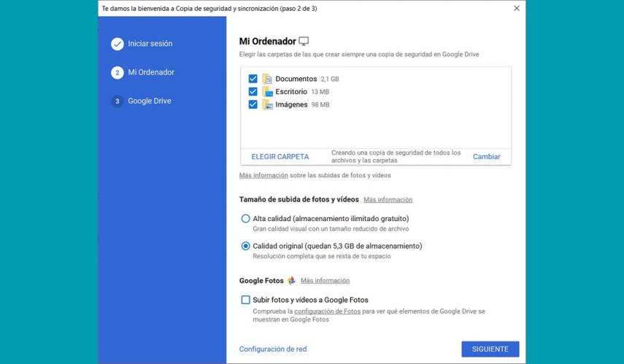Screen dimensions: 624x364
Task: Click ELEGIR CARPETA button
Action: click(x=280, y=157)
